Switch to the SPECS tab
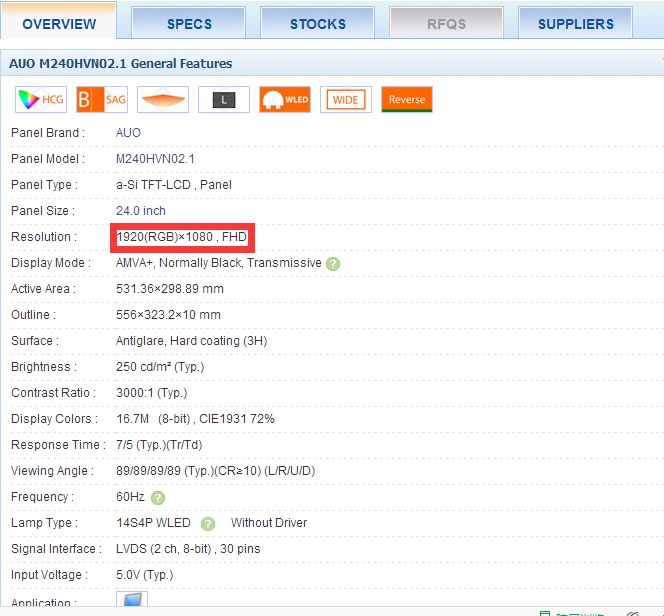Image resolution: width=664 pixels, height=616 pixels. [188, 22]
